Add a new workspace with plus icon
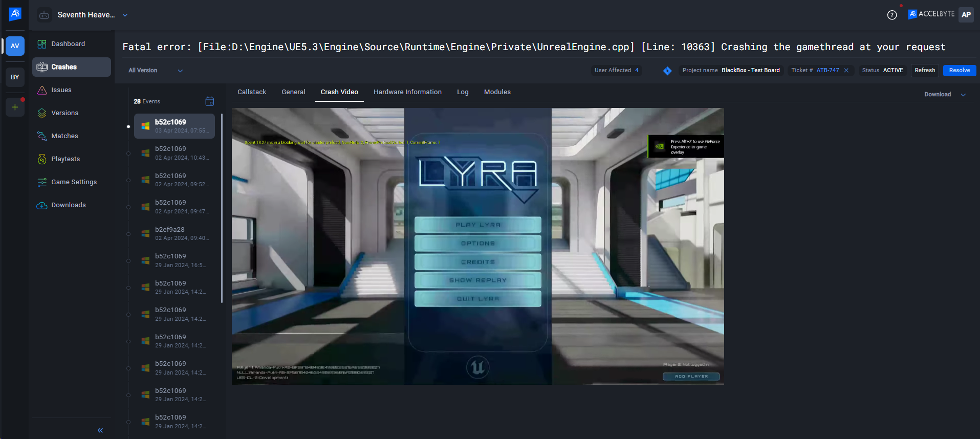Viewport: 980px width, 439px height. [x=15, y=107]
